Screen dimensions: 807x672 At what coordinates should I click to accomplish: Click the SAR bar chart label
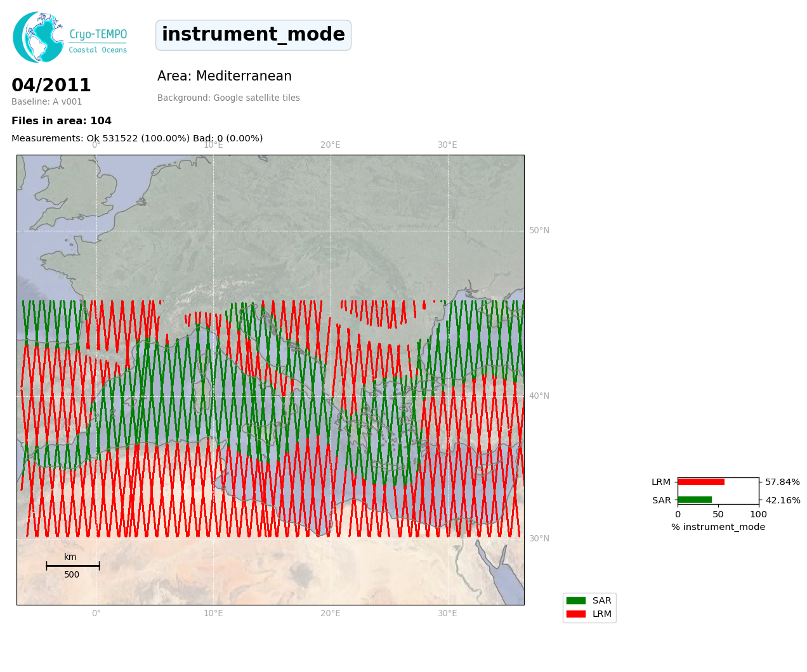click(x=662, y=501)
